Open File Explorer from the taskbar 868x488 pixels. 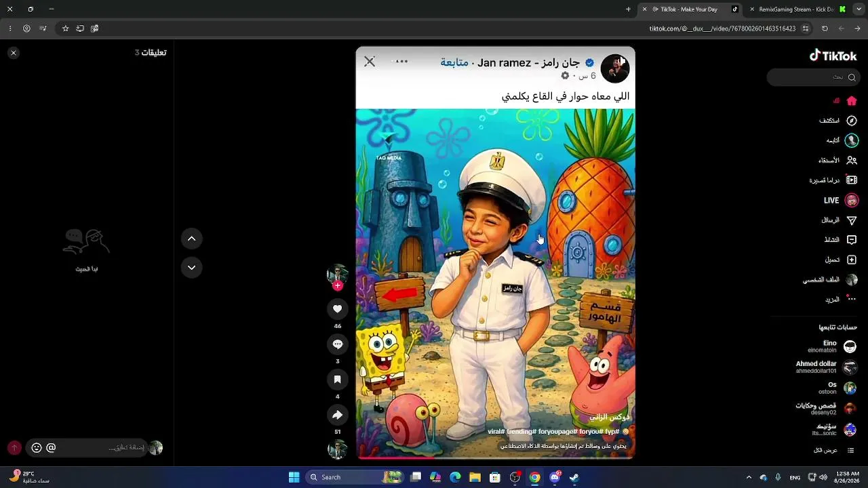pos(475,477)
